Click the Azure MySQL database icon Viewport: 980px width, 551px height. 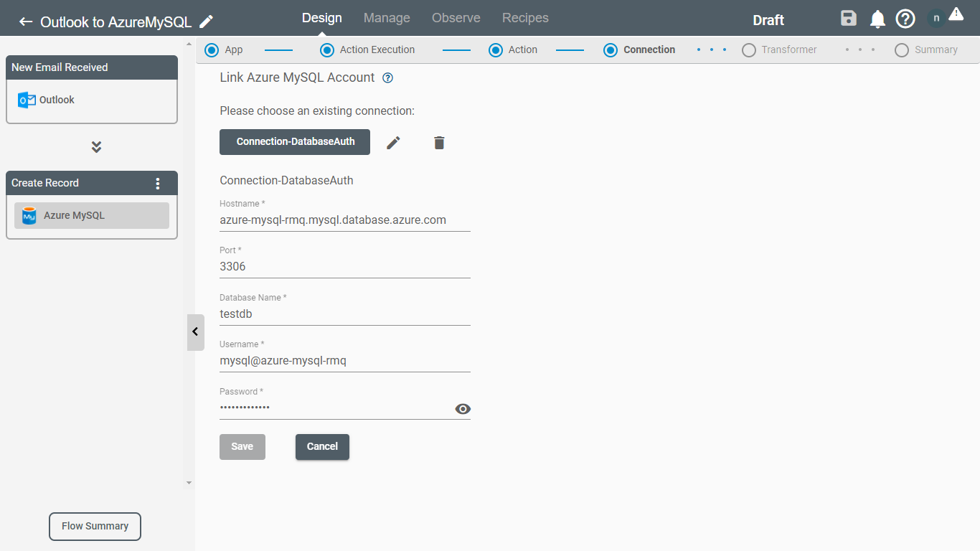29,215
